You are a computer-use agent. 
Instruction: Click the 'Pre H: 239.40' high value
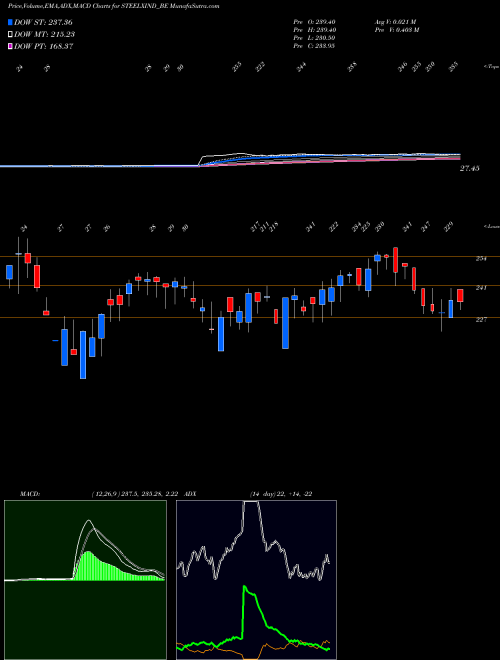[314, 30]
